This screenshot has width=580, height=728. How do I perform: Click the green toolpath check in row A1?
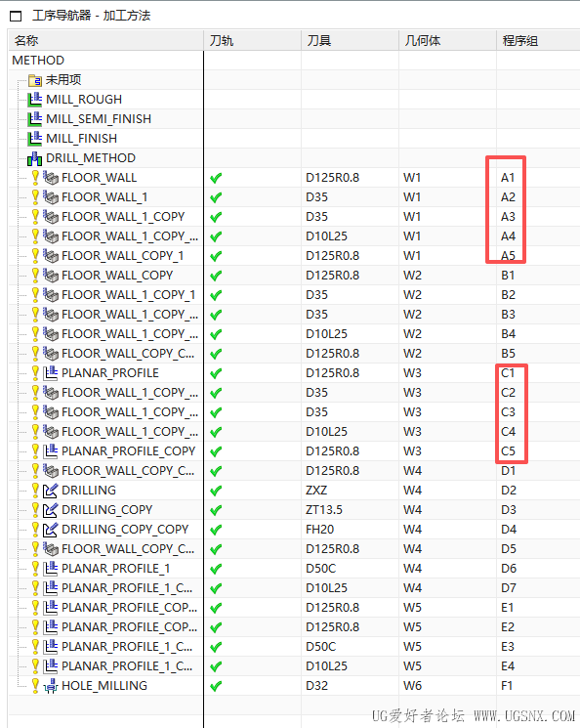[x=216, y=178]
